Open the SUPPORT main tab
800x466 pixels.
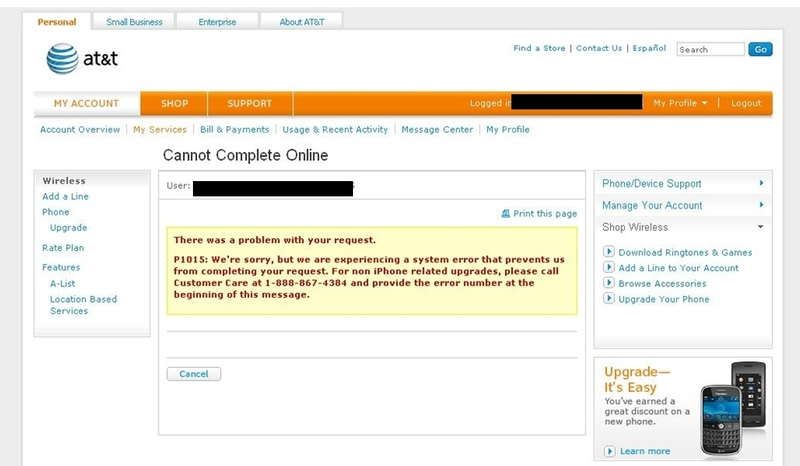pyautogui.click(x=249, y=103)
